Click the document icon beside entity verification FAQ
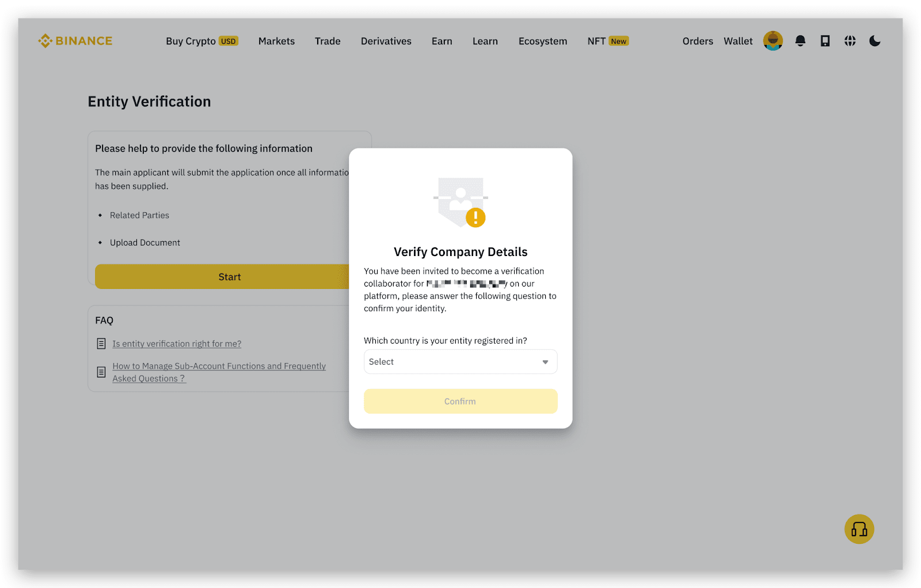This screenshot has width=921, height=588. point(101,344)
